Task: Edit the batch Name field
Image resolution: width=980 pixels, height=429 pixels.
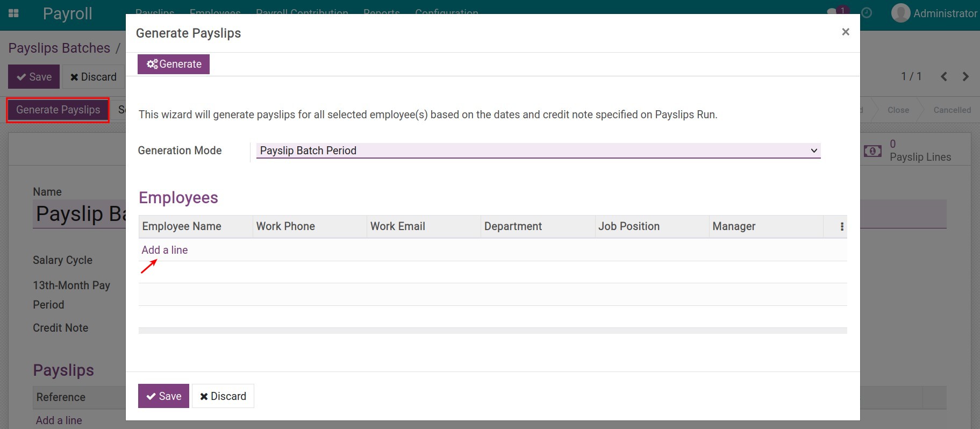Action: point(80,214)
